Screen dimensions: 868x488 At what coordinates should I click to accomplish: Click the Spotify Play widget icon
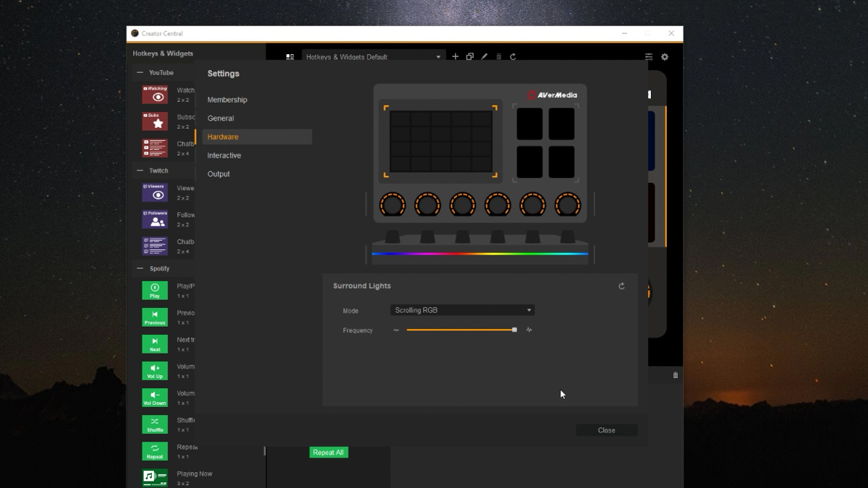click(x=155, y=291)
